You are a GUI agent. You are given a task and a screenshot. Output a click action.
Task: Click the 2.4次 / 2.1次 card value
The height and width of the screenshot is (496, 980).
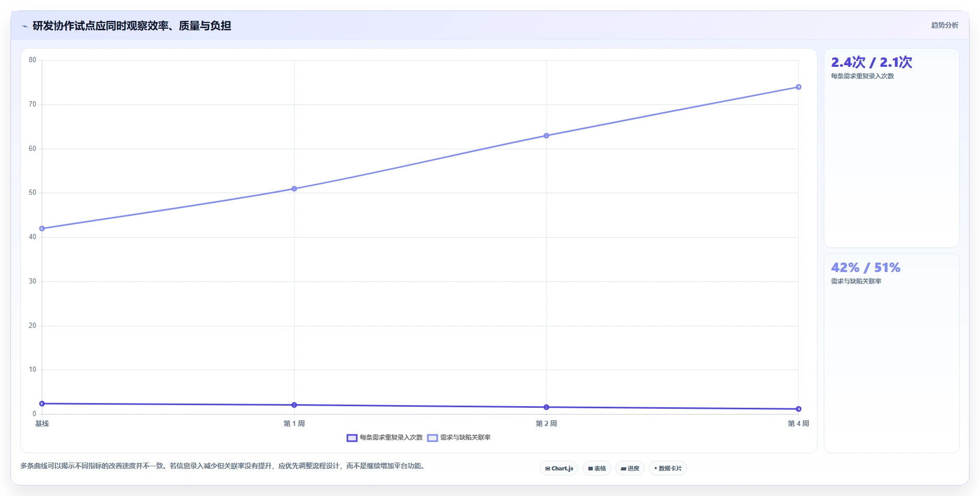(x=871, y=63)
